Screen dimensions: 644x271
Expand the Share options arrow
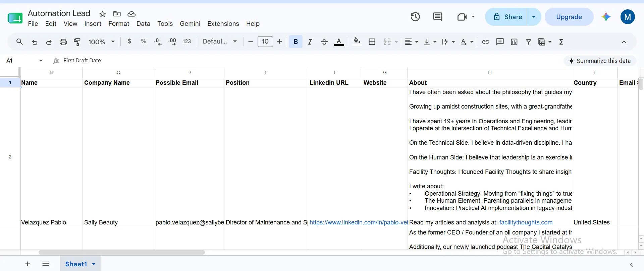[x=534, y=17]
